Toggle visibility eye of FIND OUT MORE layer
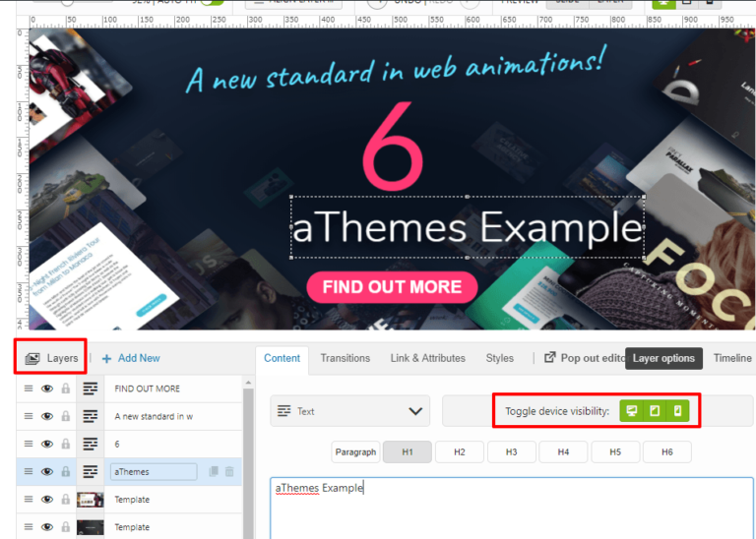 tap(47, 389)
